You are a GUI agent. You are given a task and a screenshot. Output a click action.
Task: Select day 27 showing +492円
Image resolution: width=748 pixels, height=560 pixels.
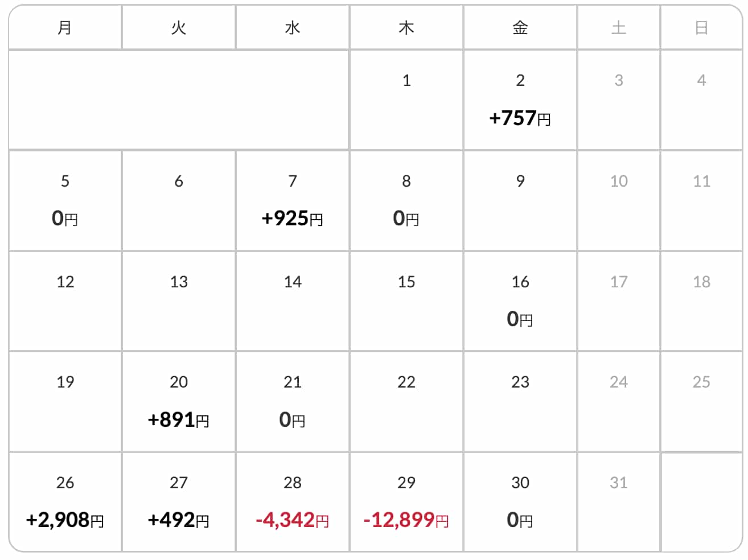pyautogui.click(x=178, y=503)
